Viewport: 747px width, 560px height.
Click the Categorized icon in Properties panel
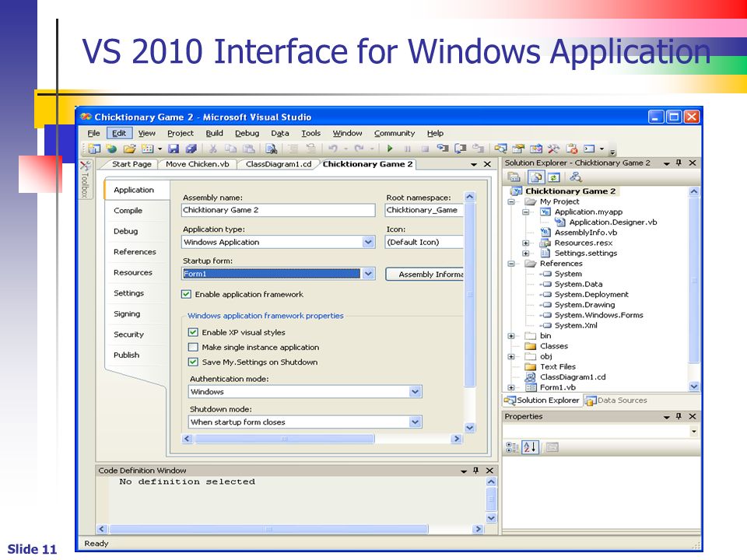pos(512,447)
